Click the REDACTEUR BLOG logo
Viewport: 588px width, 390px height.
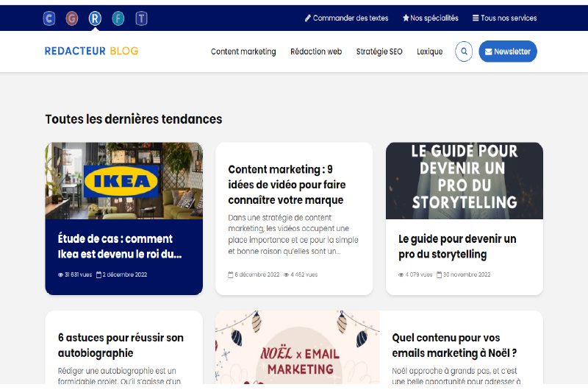91,51
